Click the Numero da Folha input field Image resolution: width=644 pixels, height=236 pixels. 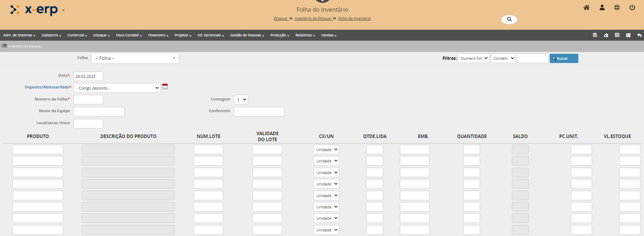pyautogui.click(x=88, y=100)
